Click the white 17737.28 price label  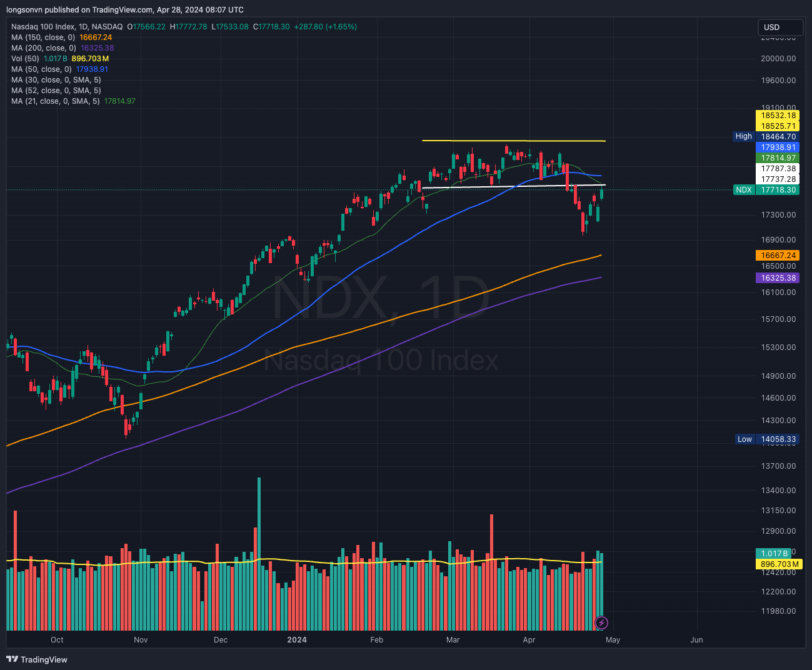778,179
